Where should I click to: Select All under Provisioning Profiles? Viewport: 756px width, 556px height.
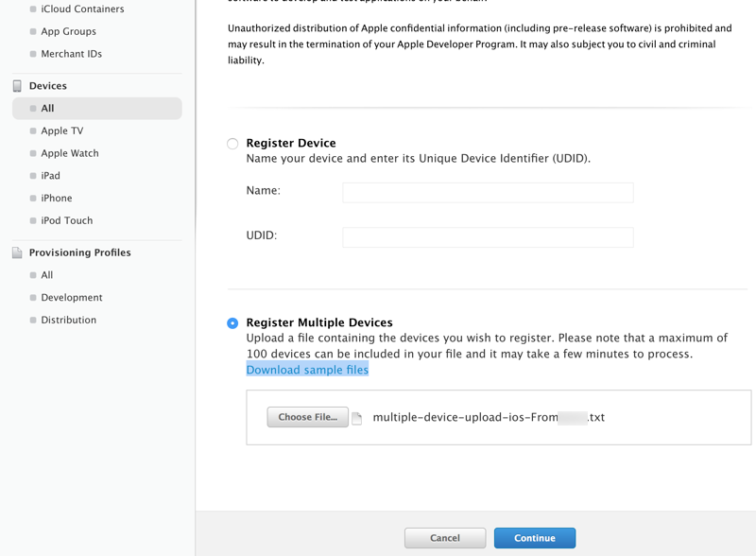[47, 275]
